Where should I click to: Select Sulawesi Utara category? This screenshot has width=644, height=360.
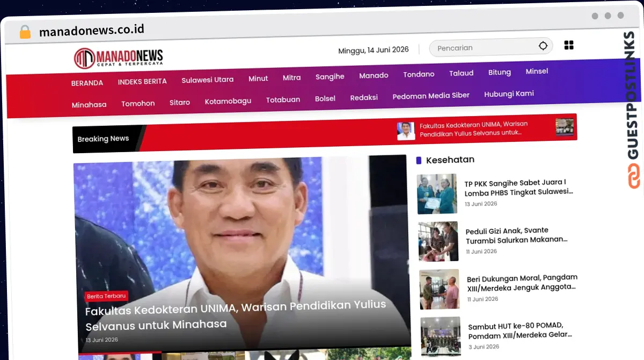(207, 80)
